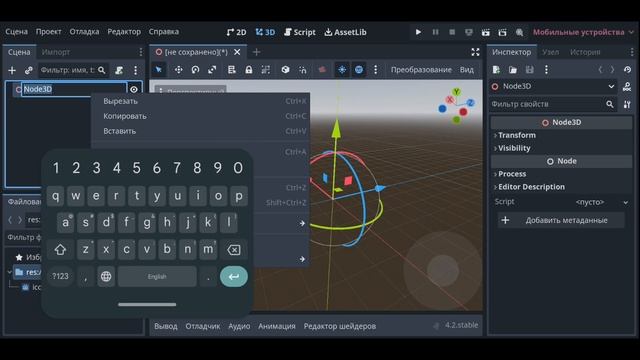
Task: Open Scene dock filter options menu
Action: 136,70
